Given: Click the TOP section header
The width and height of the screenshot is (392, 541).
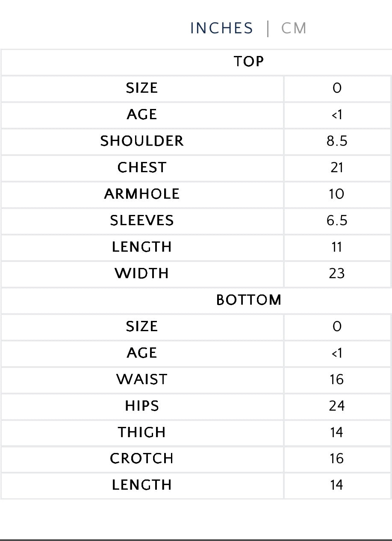Looking at the screenshot, I should pos(248,62).
